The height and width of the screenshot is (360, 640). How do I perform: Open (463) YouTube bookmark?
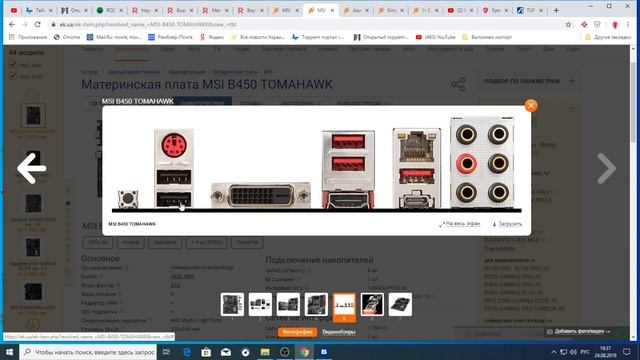pos(436,37)
